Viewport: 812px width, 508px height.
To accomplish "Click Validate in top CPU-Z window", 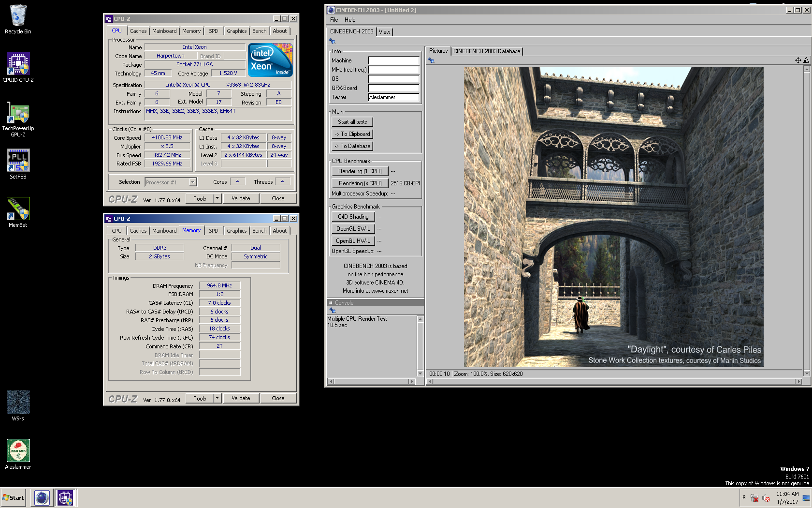I will pyautogui.click(x=241, y=198).
